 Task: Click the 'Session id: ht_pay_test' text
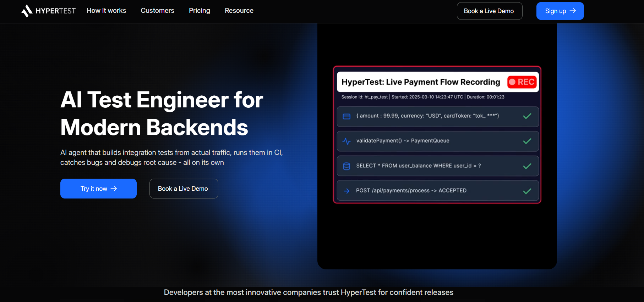[365, 97]
